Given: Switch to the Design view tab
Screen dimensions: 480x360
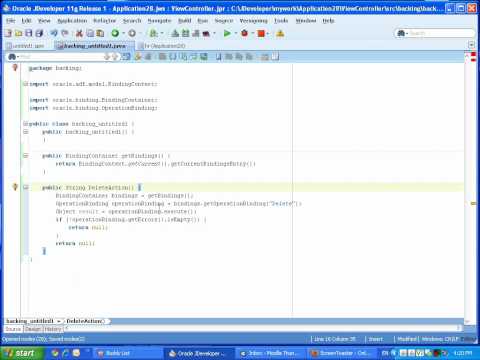Looking at the screenshot, I should click(x=33, y=329).
